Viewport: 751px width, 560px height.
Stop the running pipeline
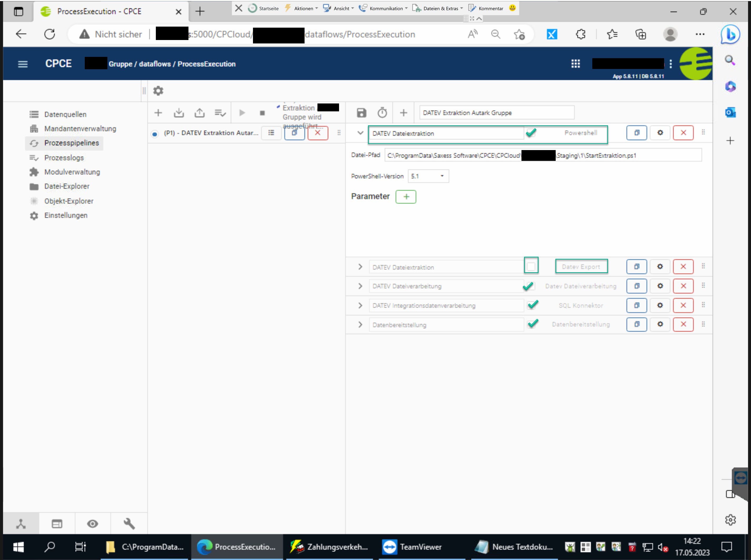[x=262, y=113]
